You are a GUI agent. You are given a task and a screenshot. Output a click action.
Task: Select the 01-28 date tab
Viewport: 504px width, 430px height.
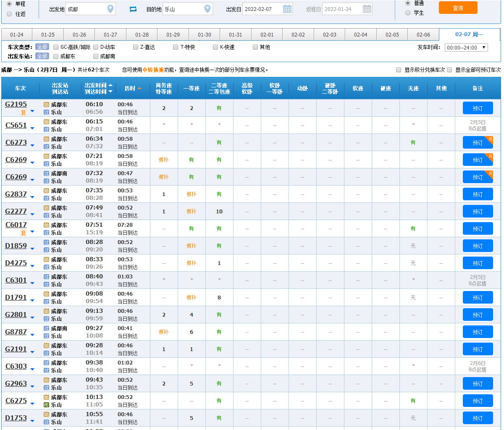[142, 34]
